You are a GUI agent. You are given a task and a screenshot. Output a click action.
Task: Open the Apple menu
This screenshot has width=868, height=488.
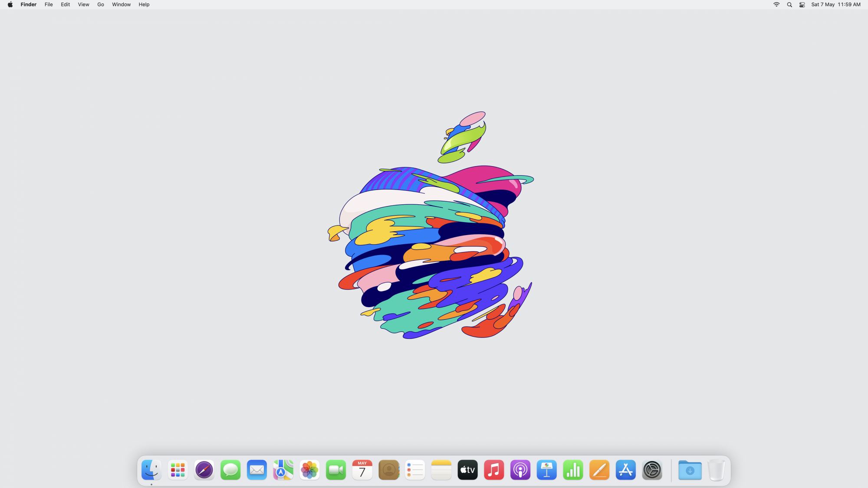pyautogui.click(x=10, y=5)
